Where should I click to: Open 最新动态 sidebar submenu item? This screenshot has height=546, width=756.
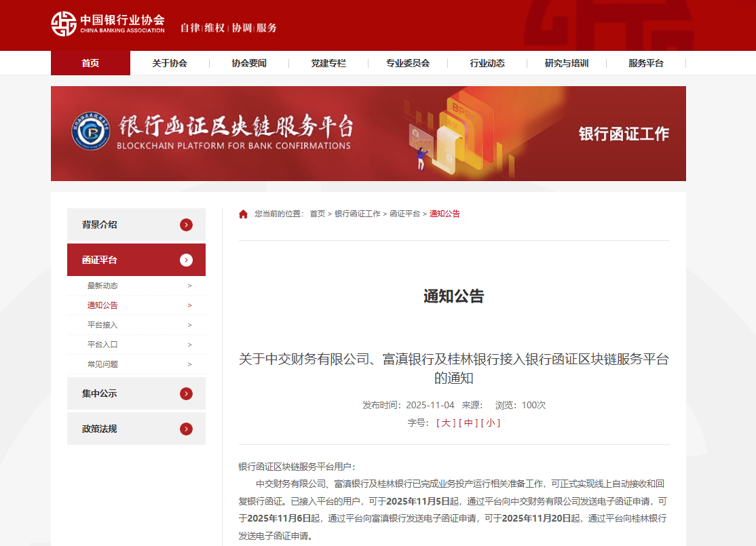coord(103,286)
